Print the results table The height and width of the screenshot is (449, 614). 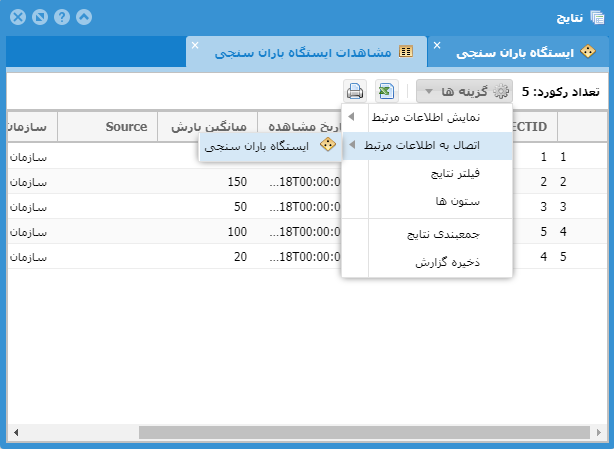tap(355, 91)
